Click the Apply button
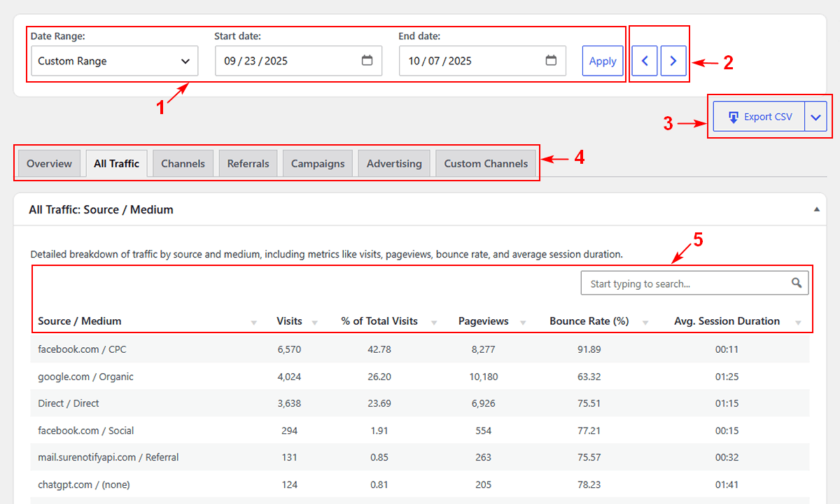Viewport: 840px width, 504px height. click(x=603, y=61)
